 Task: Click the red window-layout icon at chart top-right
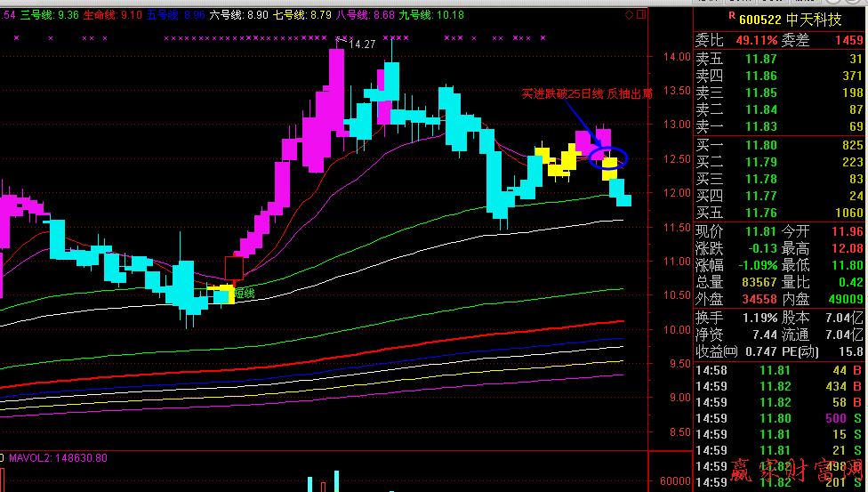point(641,15)
